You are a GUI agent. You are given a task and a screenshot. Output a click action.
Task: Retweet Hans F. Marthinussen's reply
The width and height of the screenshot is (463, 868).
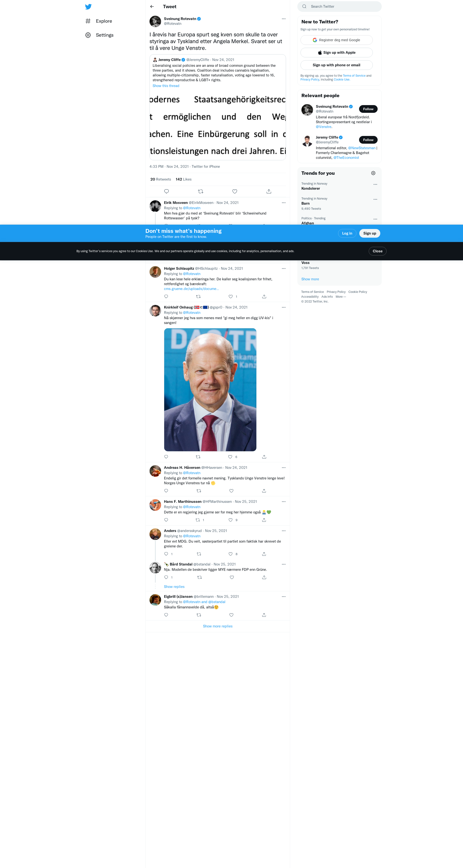point(198,520)
